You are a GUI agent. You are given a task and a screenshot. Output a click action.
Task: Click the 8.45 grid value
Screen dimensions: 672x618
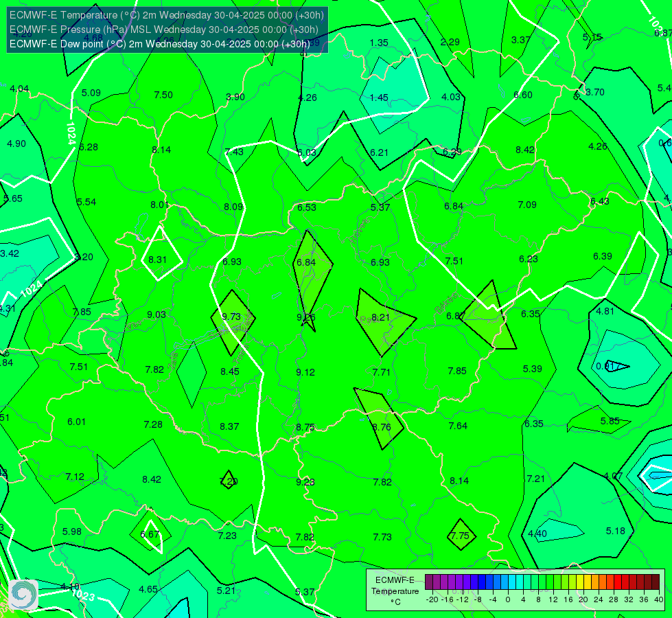230,371
